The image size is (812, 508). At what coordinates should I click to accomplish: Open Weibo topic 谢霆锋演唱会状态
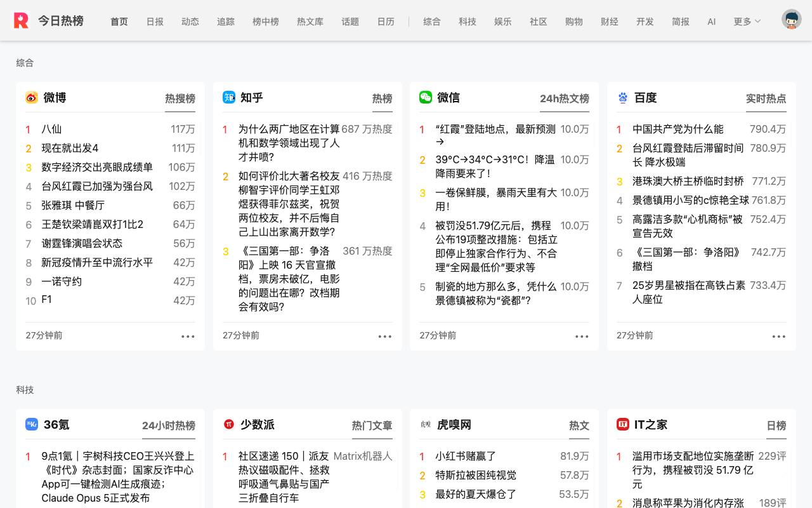[x=82, y=243]
